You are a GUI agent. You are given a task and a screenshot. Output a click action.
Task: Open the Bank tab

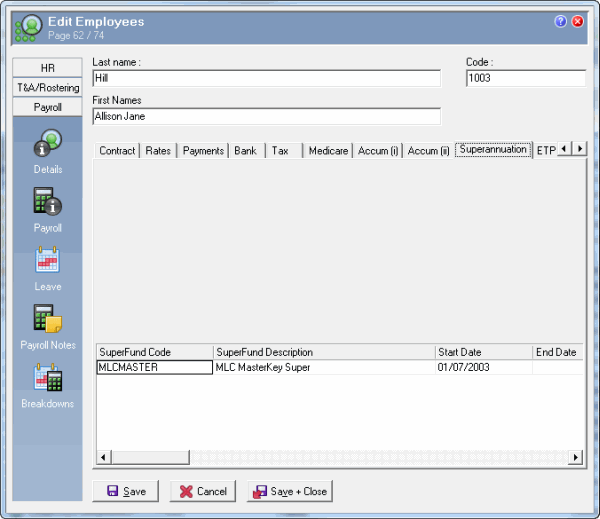pos(245,151)
